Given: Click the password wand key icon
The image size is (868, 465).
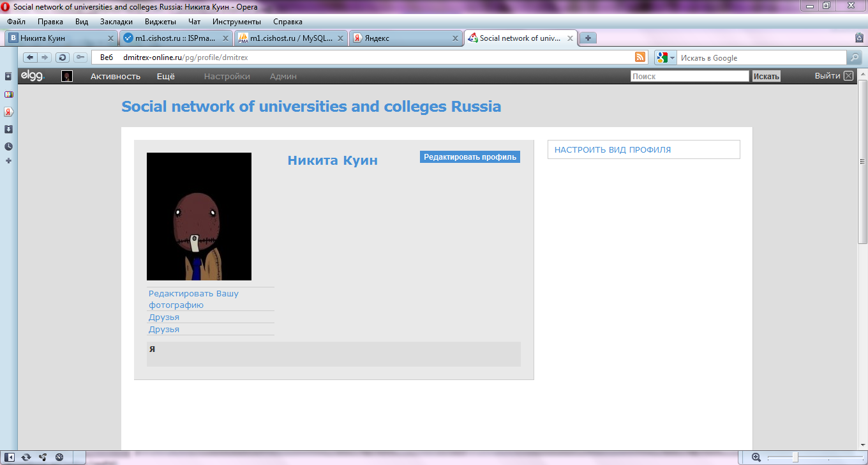Looking at the screenshot, I should click(80, 57).
